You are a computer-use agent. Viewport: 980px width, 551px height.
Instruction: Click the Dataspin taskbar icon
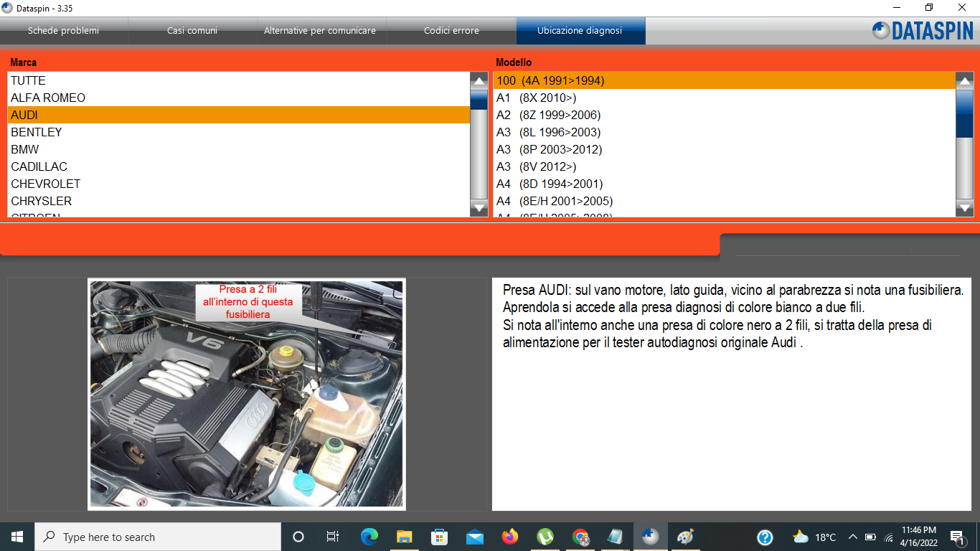(651, 537)
